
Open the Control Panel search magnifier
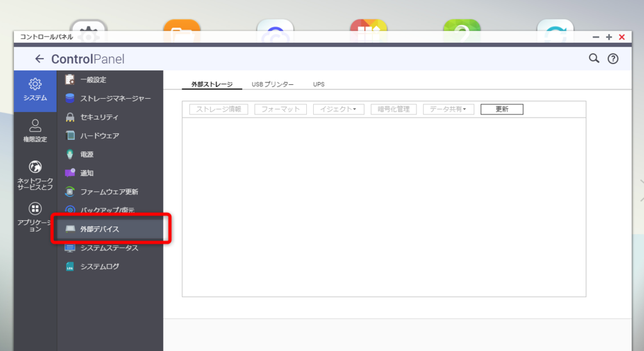[594, 58]
